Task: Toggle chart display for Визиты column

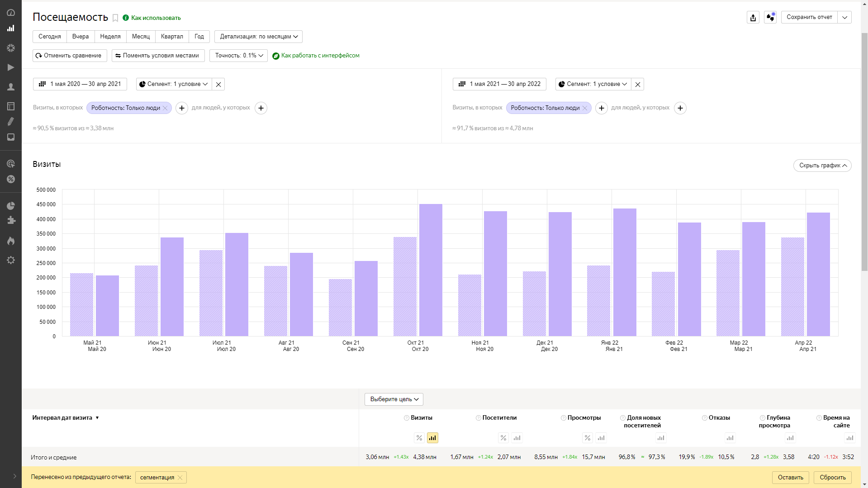Action: tap(432, 438)
